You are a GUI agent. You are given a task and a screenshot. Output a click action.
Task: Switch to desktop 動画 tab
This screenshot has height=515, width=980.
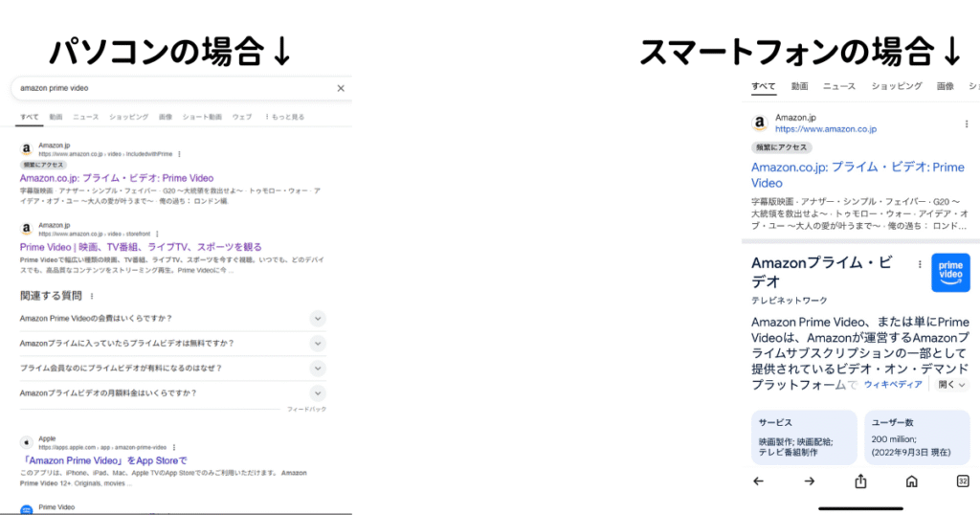pos(56,117)
